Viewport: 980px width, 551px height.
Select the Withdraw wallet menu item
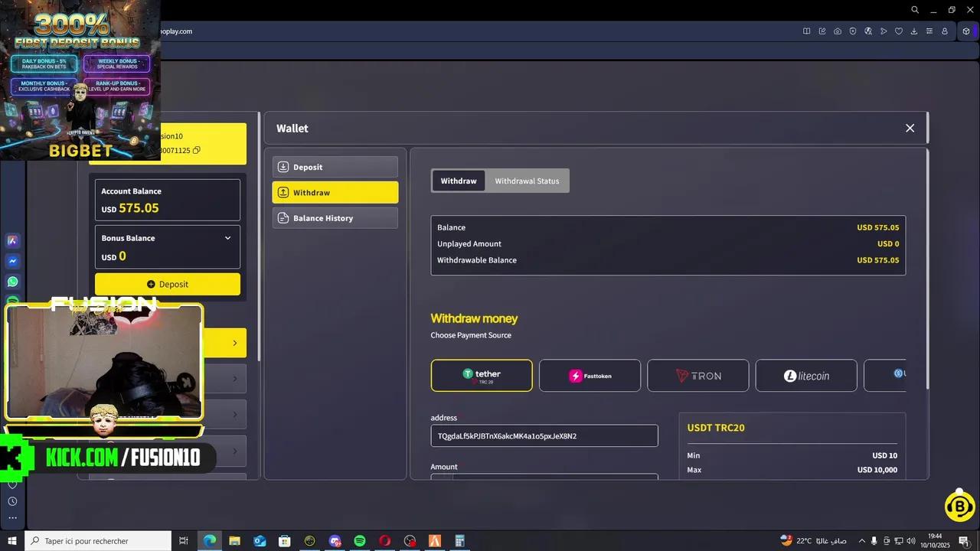pyautogui.click(x=335, y=193)
